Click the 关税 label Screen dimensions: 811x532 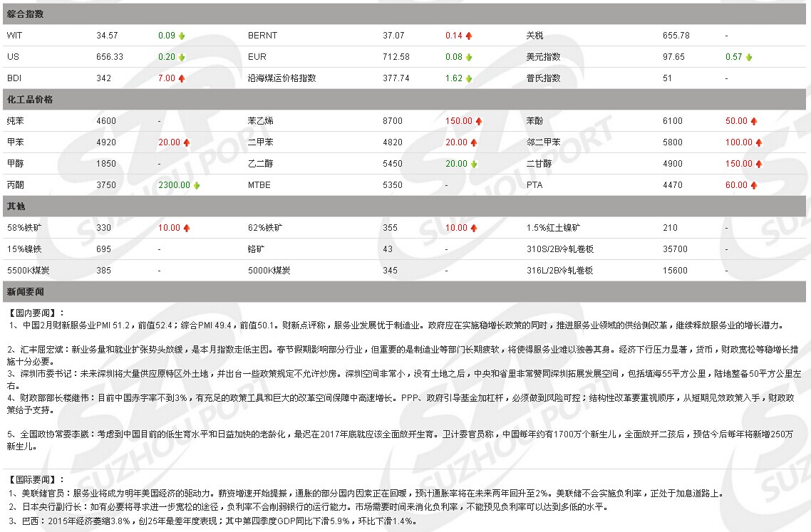(534, 35)
